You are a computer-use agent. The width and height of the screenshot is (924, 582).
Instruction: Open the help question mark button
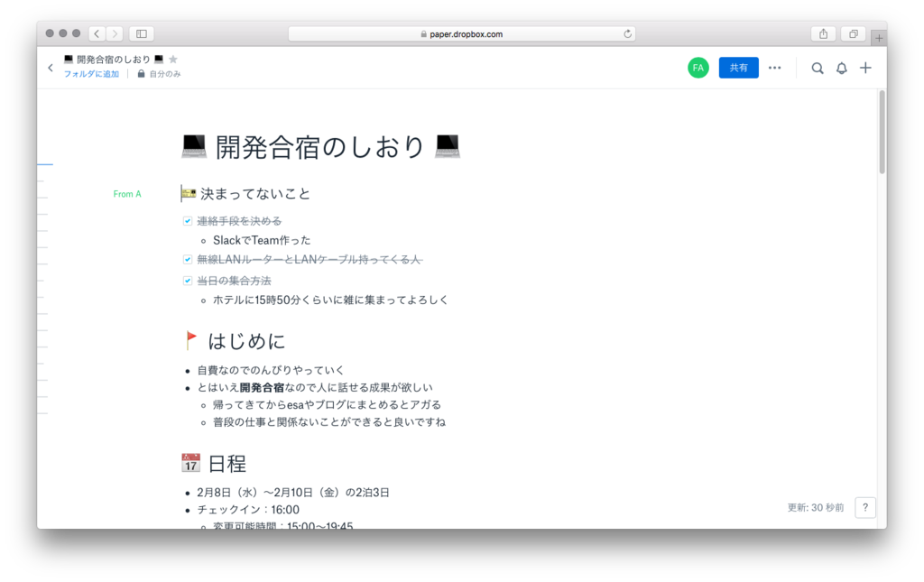[865, 507]
